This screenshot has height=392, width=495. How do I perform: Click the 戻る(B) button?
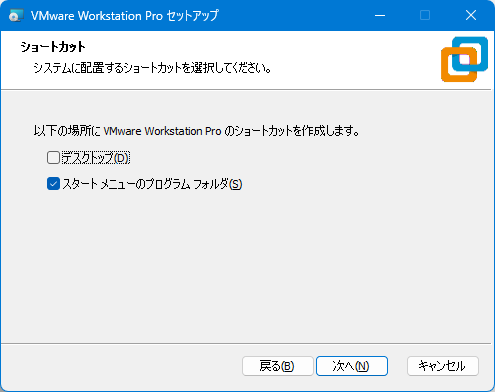coord(278,366)
